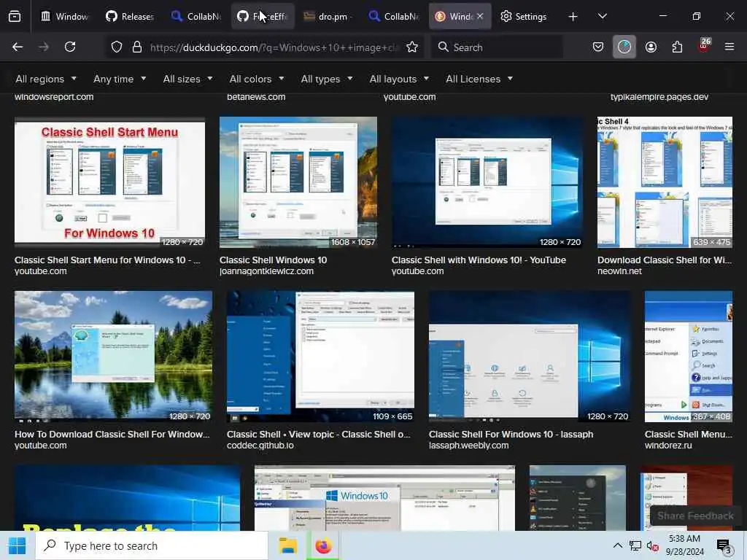The height and width of the screenshot is (560, 747).
Task: Expand the All colors filter
Action: [x=257, y=79]
